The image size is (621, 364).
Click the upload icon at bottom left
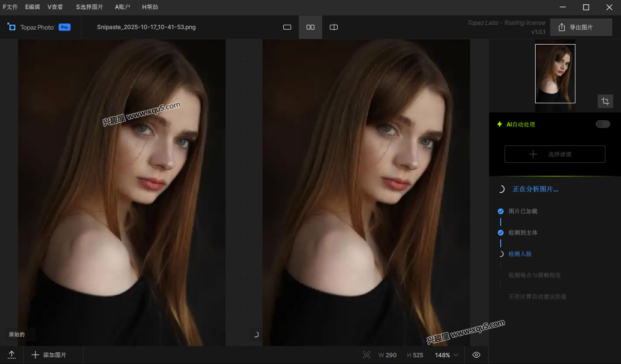[12, 355]
